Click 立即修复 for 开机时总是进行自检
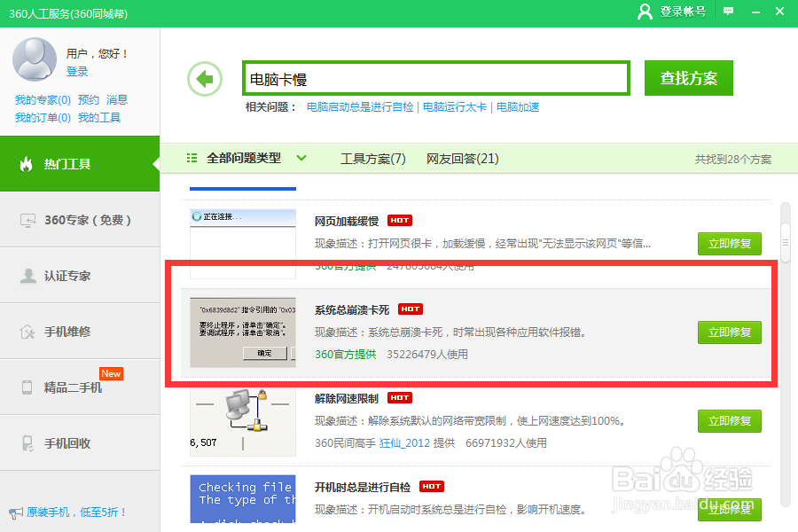Screen dimensions: 798x532 click(730, 510)
